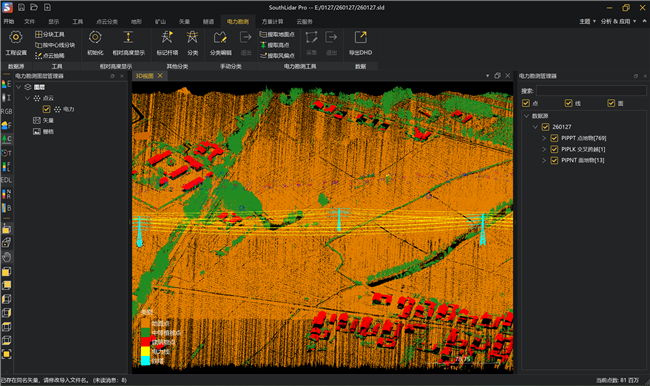The height and width of the screenshot is (386, 650).
Task: Enable EDL rendering in left sidebar
Action: (6, 180)
